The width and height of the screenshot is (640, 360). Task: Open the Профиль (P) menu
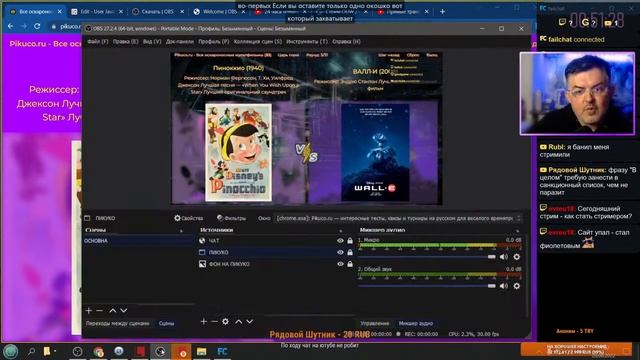[x=213, y=42]
